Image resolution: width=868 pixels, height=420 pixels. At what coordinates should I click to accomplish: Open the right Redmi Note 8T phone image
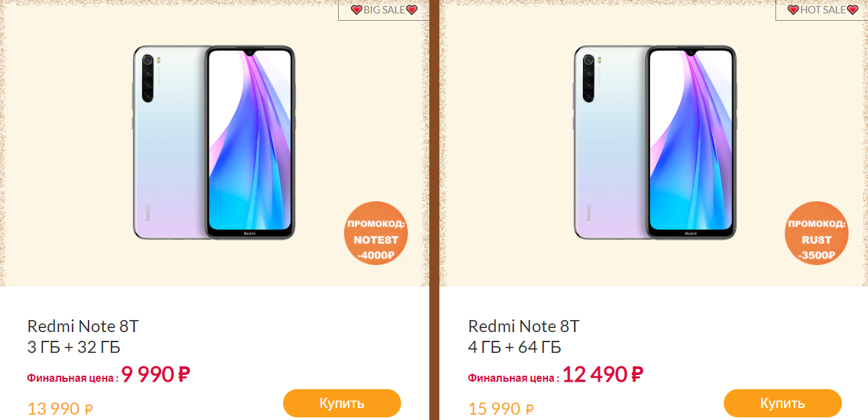(x=655, y=143)
